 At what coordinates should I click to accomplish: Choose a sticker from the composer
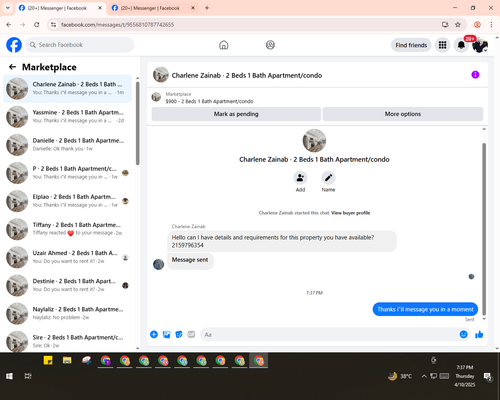click(179, 334)
